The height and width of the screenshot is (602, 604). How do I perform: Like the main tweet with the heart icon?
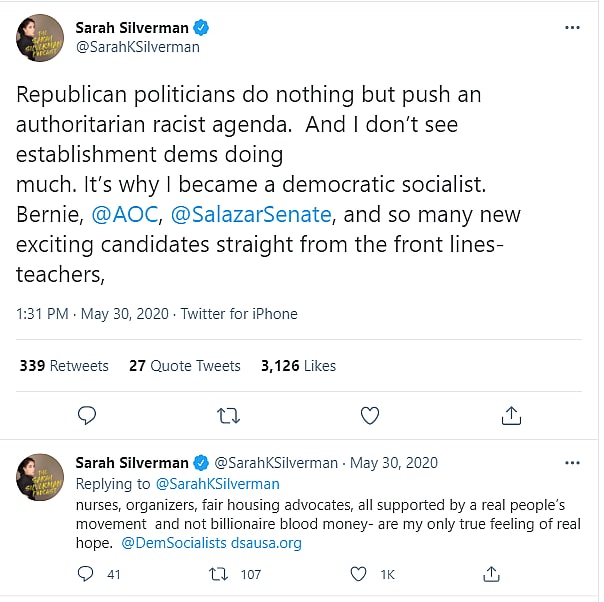tap(370, 415)
